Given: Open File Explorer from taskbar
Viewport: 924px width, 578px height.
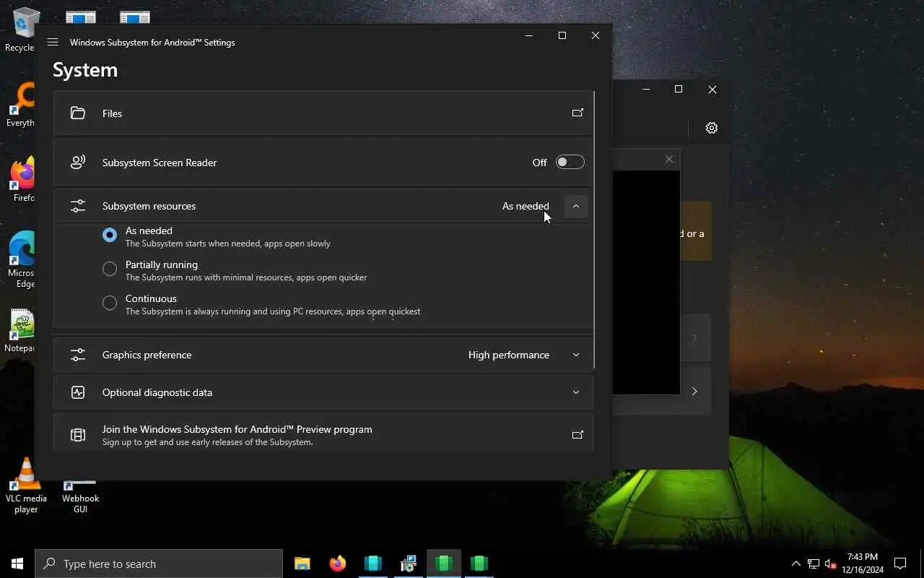Looking at the screenshot, I should (x=302, y=564).
